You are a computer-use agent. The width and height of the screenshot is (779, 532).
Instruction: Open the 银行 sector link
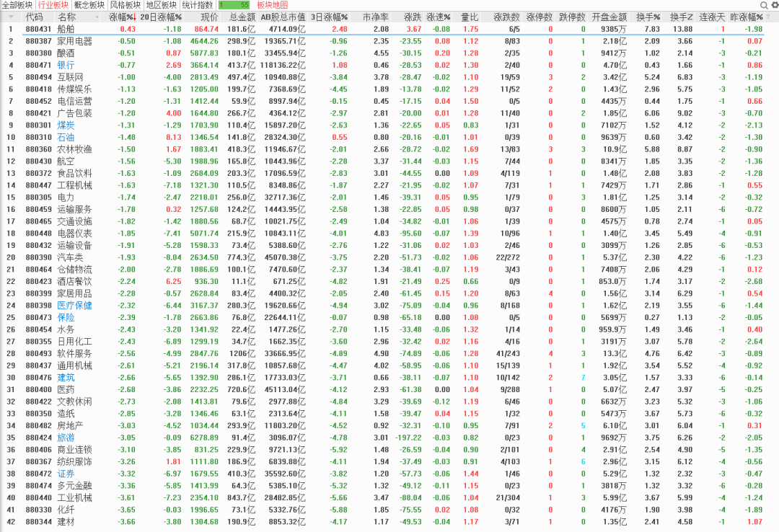(x=66, y=65)
